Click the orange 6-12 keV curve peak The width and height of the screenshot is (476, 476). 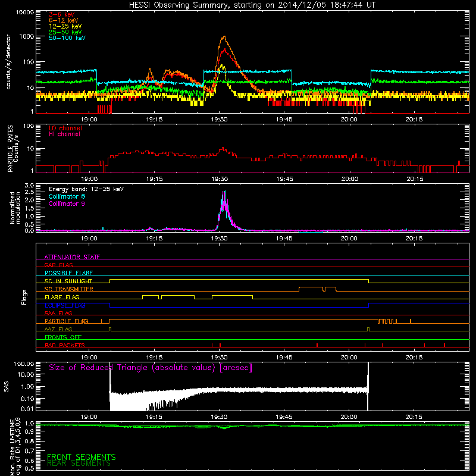click(x=224, y=37)
